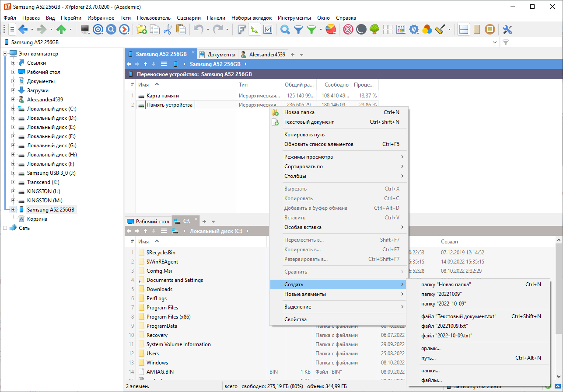Toggle the F font toolbar button
This screenshot has height=392, width=563.
point(241,29)
